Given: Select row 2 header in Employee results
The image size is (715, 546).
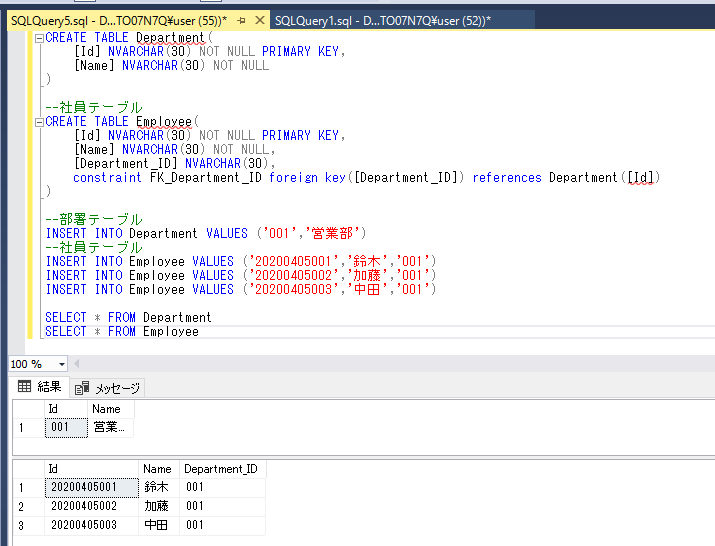Looking at the screenshot, I should (x=29, y=506).
